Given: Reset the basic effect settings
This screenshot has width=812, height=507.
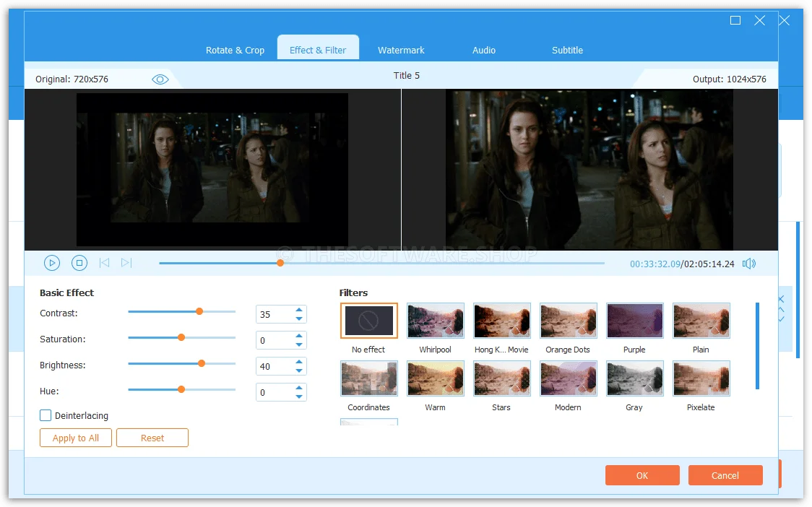Looking at the screenshot, I should 152,438.
